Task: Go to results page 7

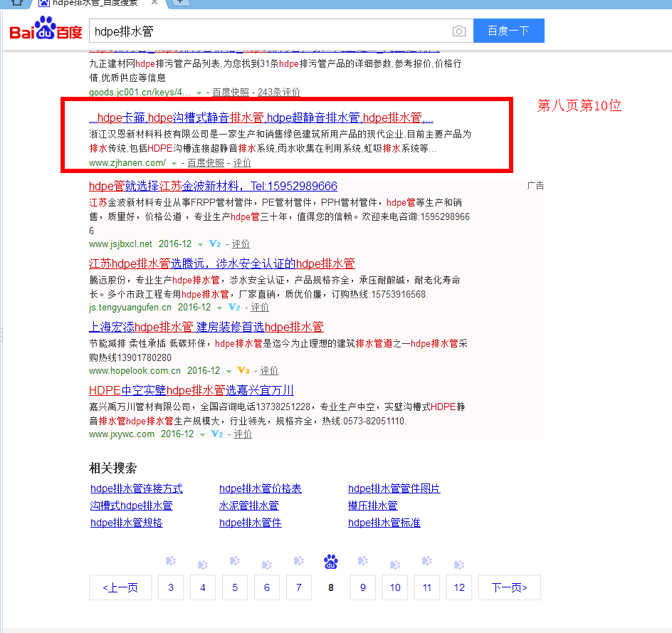Action: (x=299, y=587)
